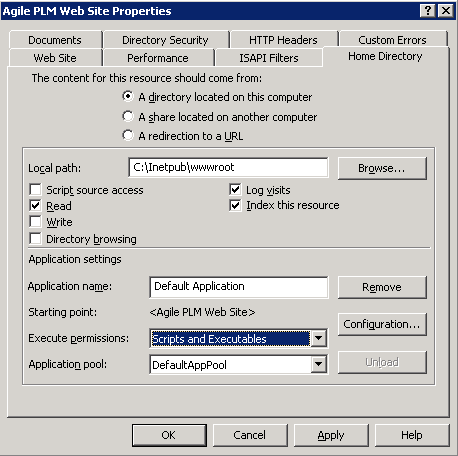Switch to the Custom Errors tab
This screenshot has width=458, height=456.
(x=392, y=40)
